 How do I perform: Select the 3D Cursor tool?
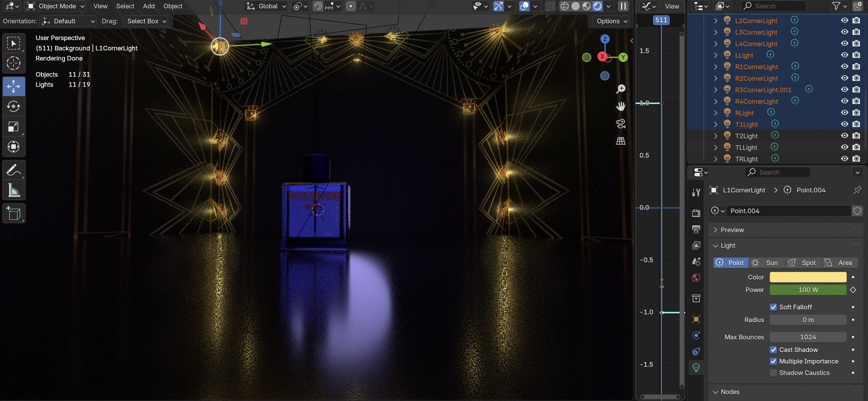tap(14, 63)
